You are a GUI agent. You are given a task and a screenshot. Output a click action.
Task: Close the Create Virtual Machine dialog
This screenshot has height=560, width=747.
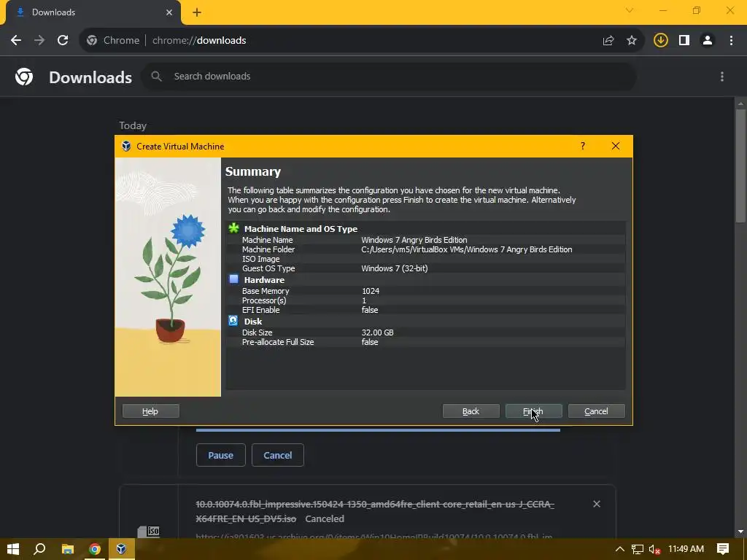tap(616, 146)
